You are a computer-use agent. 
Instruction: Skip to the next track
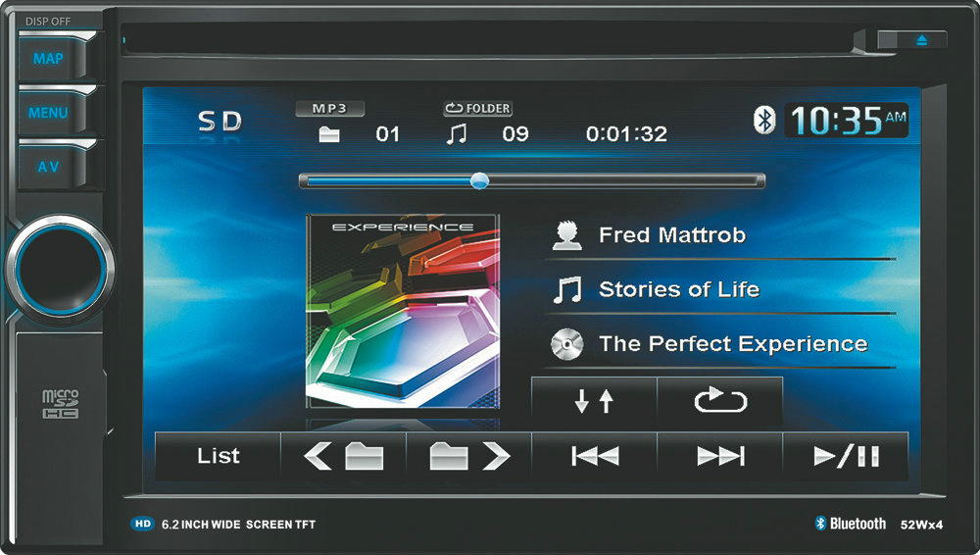point(720,456)
